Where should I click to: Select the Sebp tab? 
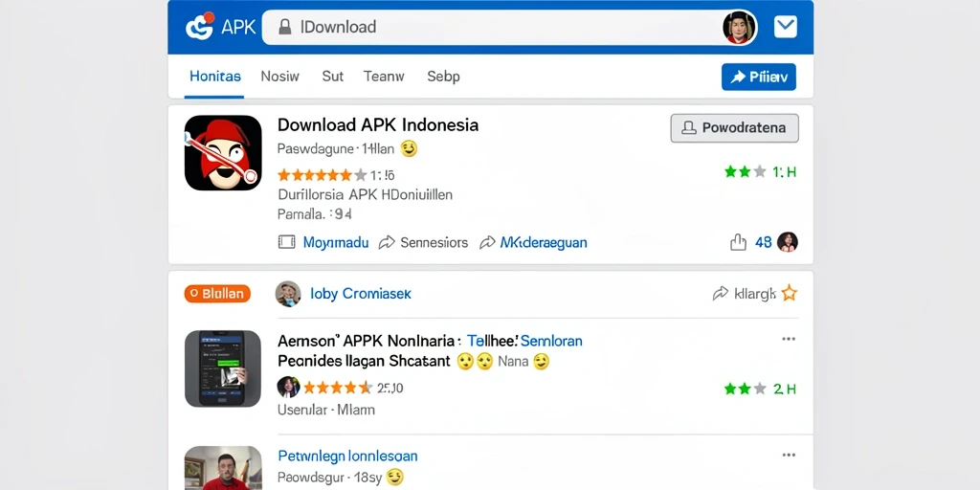[443, 77]
